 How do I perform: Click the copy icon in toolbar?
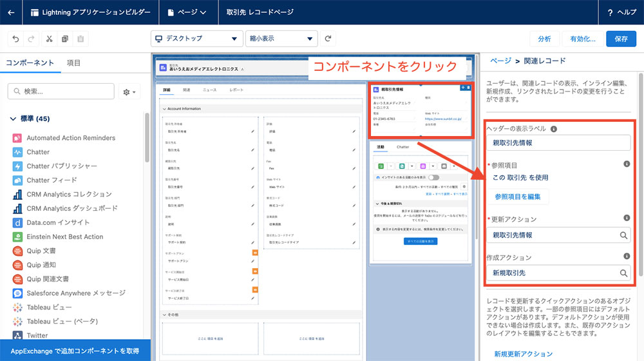coord(65,39)
